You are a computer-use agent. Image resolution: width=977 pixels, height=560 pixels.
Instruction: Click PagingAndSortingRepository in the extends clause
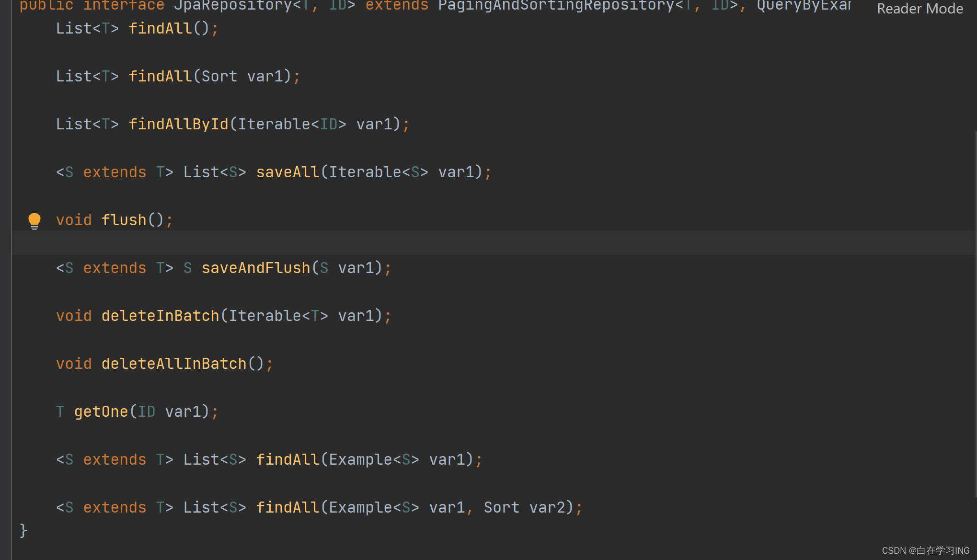coord(556,6)
